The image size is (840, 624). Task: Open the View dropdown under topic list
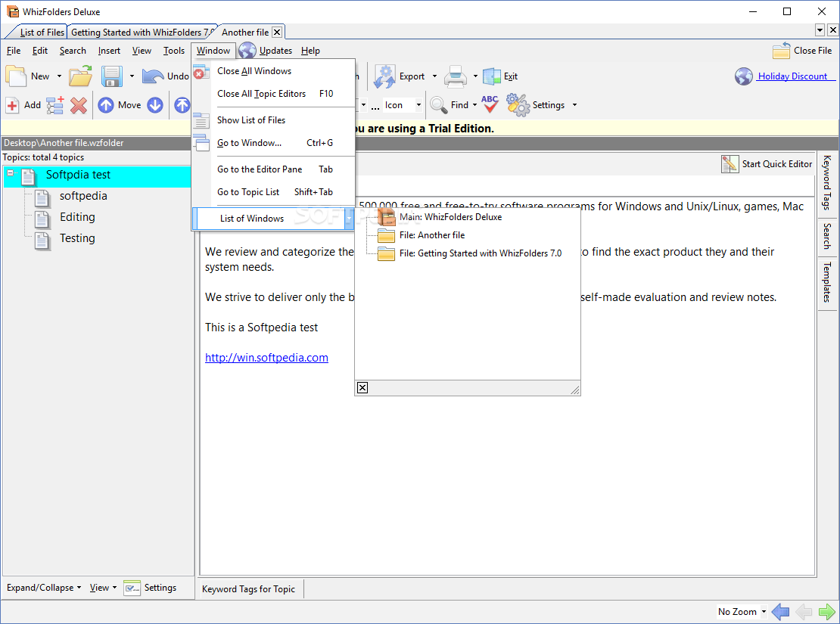tap(103, 588)
